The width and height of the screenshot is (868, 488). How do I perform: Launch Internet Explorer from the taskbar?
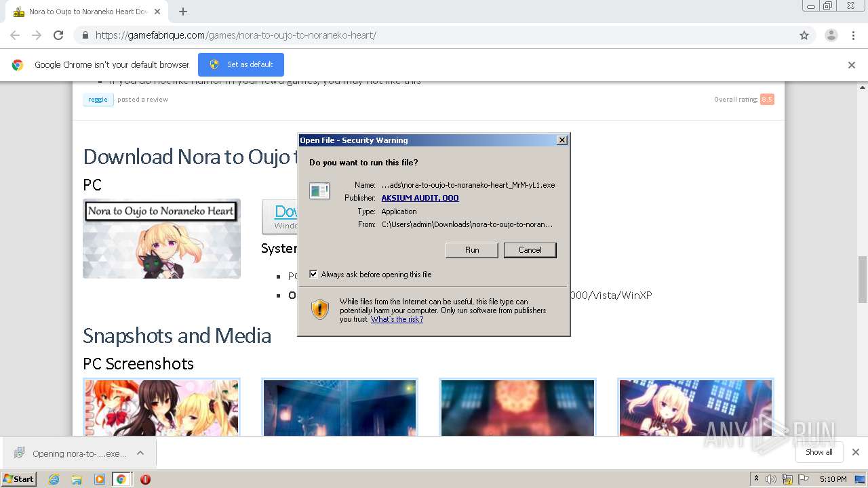(x=54, y=479)
